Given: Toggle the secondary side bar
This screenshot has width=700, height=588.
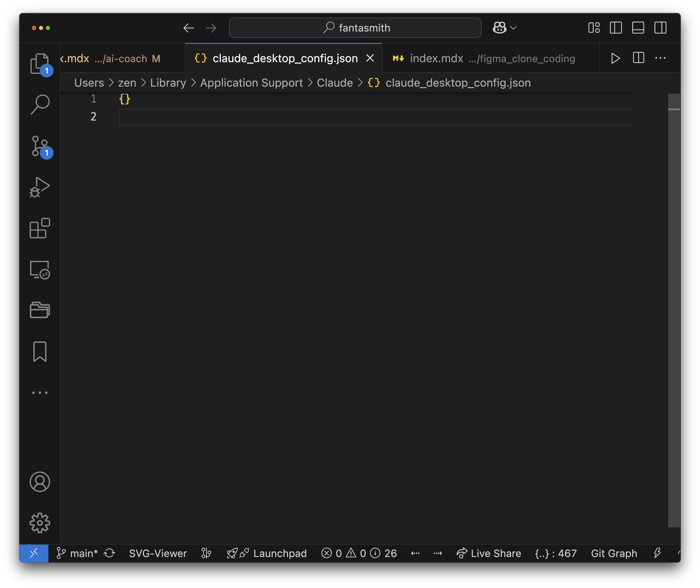Looking at the screenshot, I should pos(660,28).
